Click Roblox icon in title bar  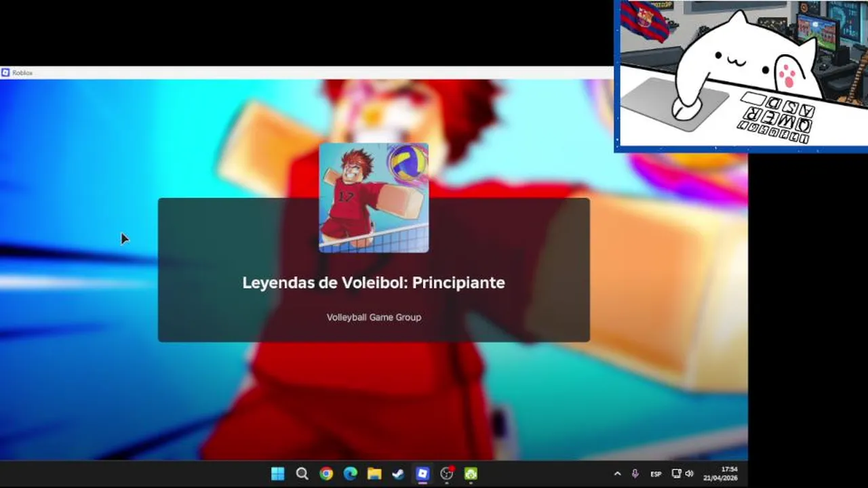[x=5, y=73]
